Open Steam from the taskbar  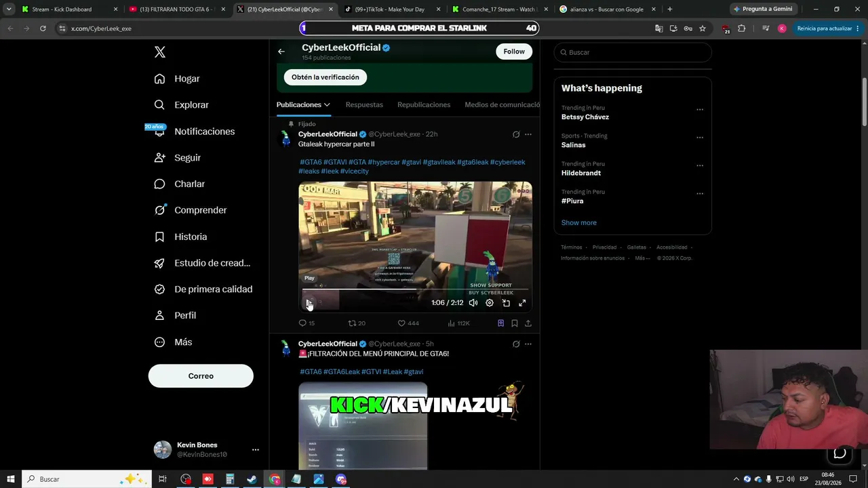point(252,479)
